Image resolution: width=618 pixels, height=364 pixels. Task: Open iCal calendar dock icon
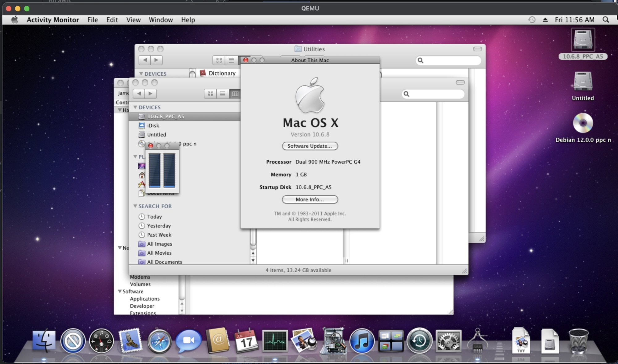tap(246, 341)
